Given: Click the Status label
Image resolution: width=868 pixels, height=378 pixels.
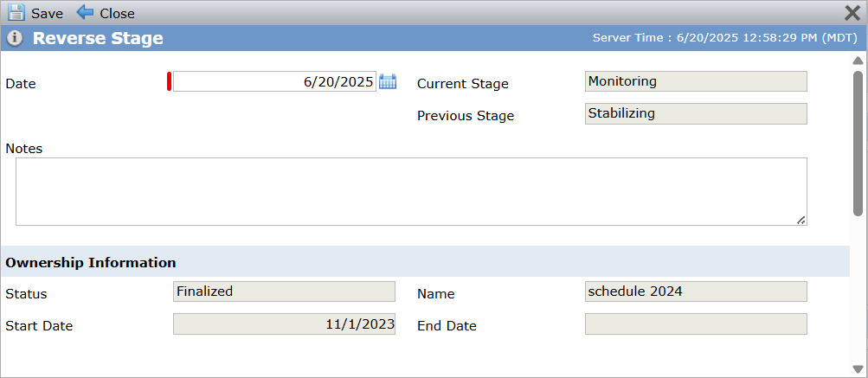Looking at the screenshot, I should (26, 294).
